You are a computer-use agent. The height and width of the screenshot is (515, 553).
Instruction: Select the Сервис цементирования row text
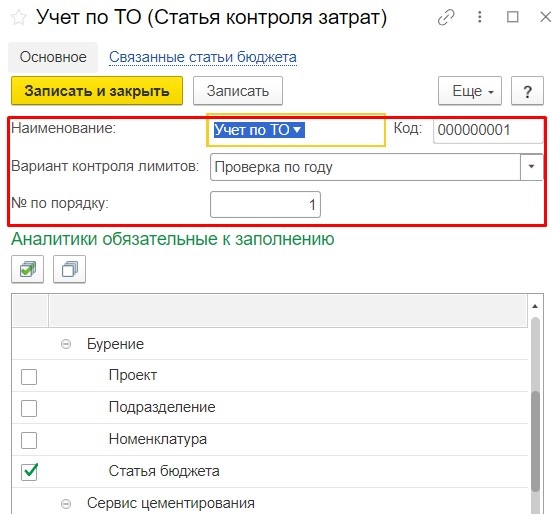click(x=171, y=503)
